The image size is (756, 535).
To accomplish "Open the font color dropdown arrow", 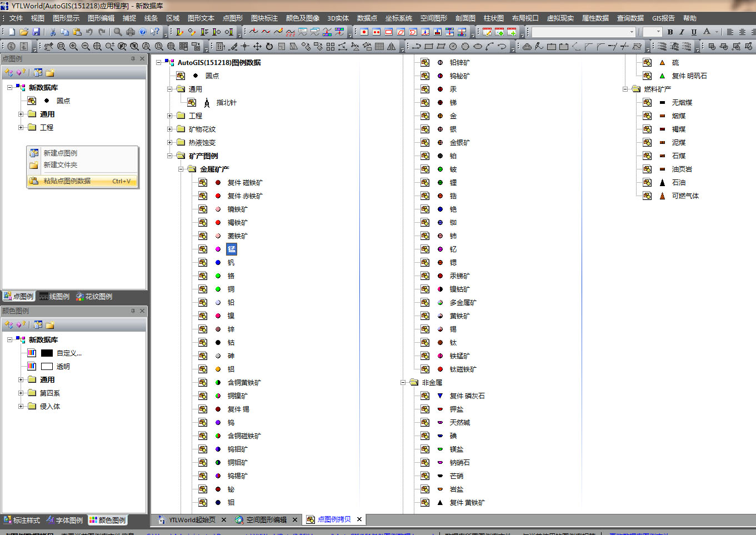I will (x=717, y=32).
